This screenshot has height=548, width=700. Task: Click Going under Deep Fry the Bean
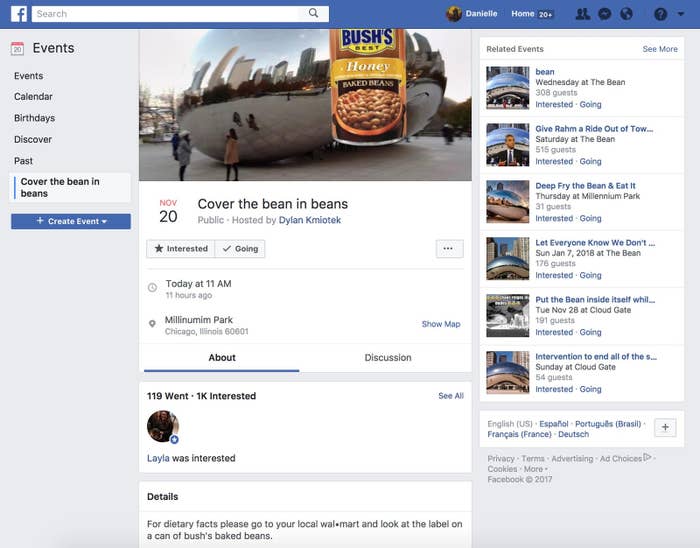point(590,219)
